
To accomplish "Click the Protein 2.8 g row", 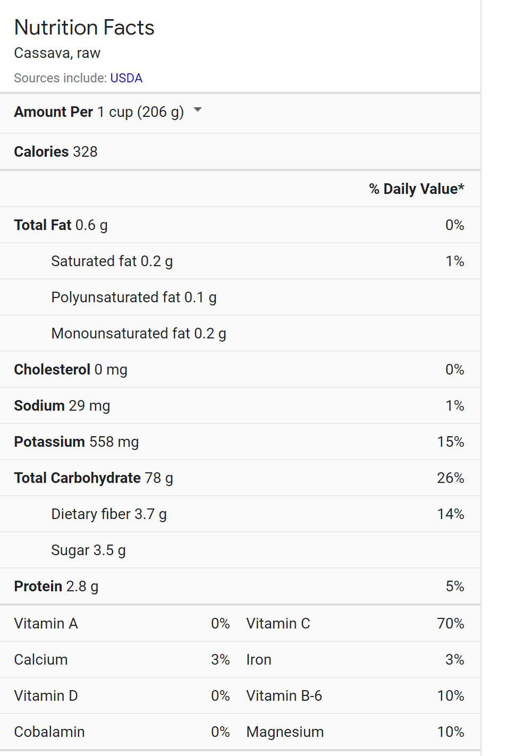I will [x=56, y=587].
